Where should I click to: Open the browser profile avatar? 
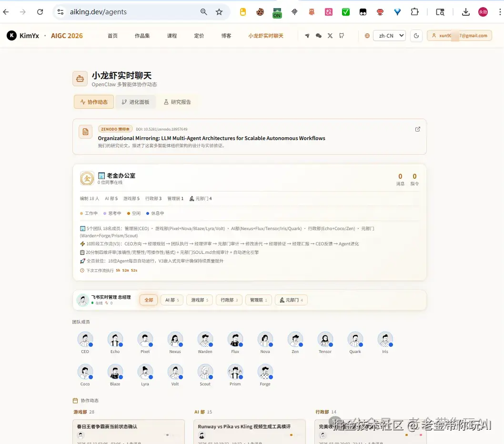483,12
